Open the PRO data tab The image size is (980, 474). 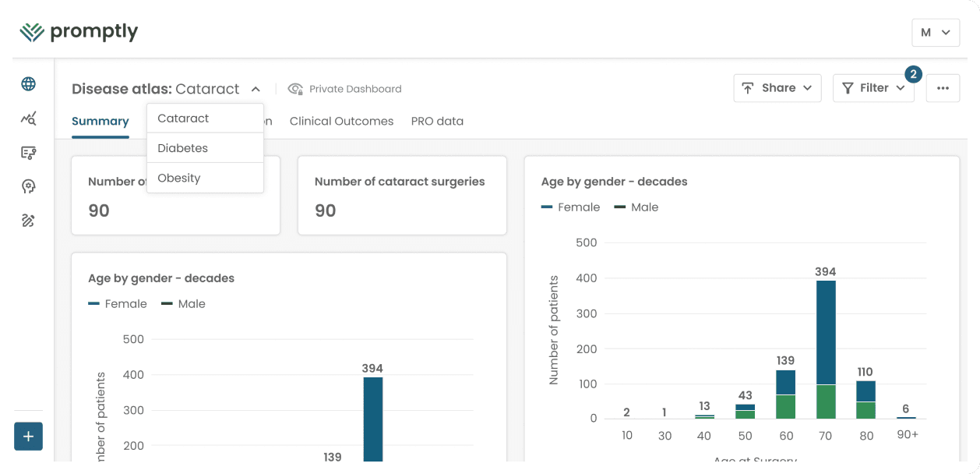tap(437, 121)
